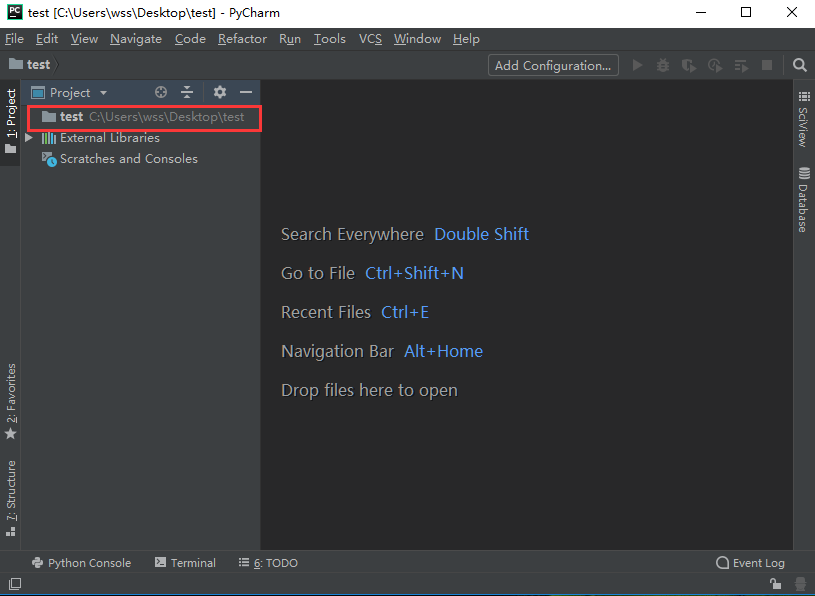Click the PyCharm logo in title bar
This screenshot has height=596, width=815.
15,12
